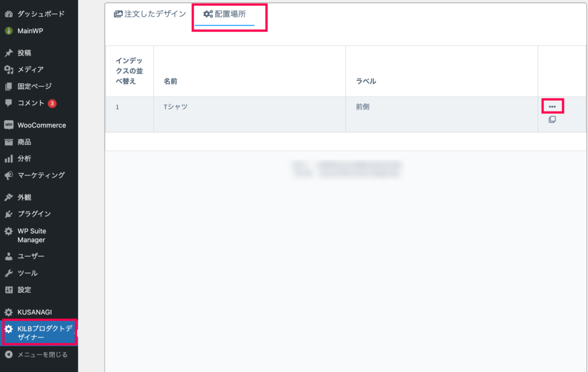This screenshot has width=588, height=372.
Task: Sort by インデックスの並べ替え column header
Action: pos(129,71)
